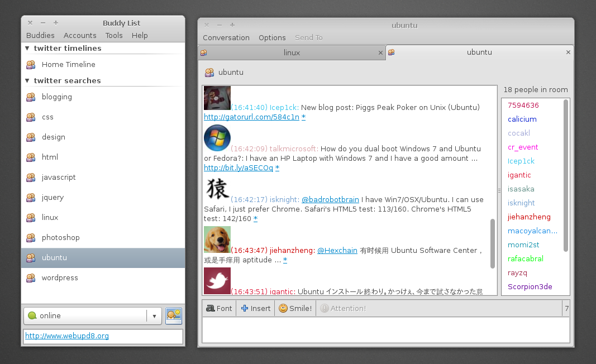Open the online status dropdown arrow

coord(154,316)
